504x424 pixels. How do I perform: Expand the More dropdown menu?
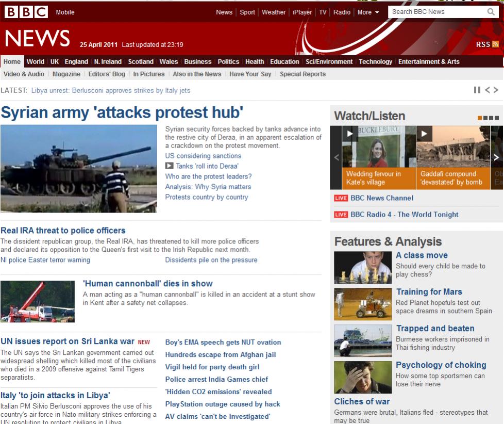[x=368, y=12]
